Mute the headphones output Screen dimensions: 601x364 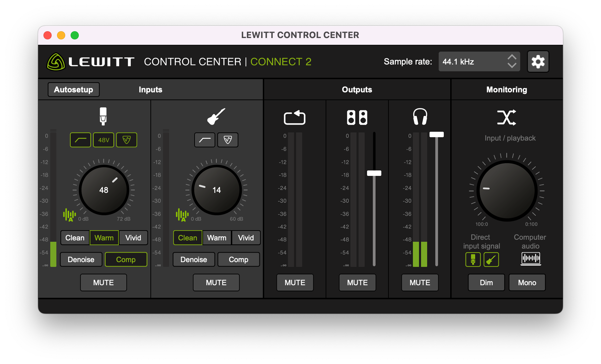(x=420, y=283)
